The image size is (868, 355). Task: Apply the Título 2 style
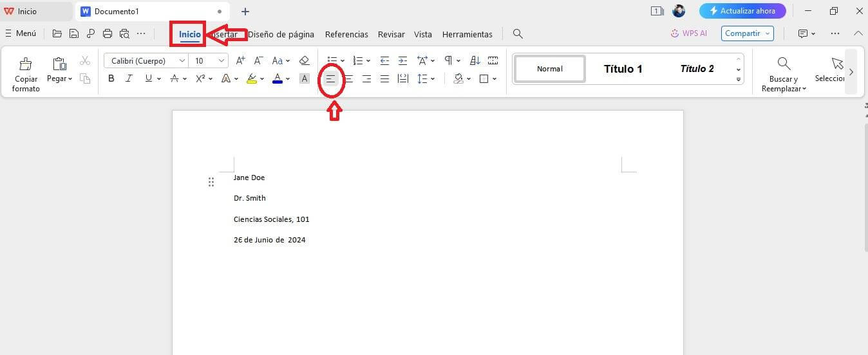point(697,69)
